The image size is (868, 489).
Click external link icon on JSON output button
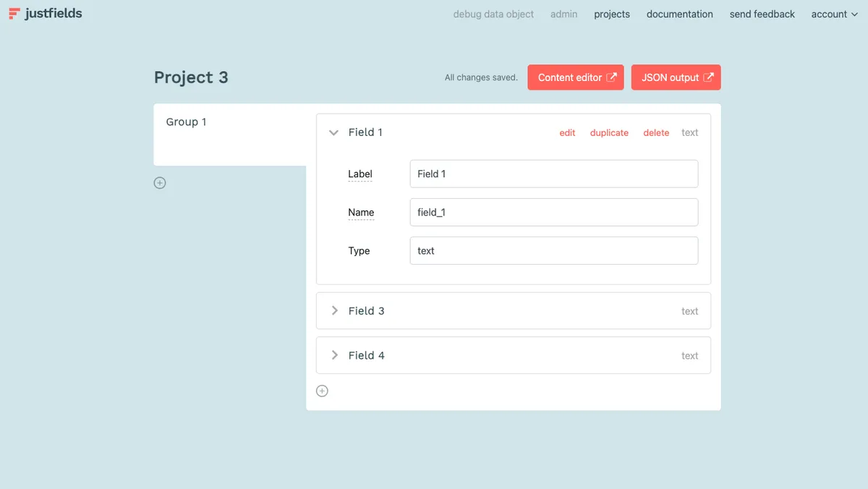pos(708,77)
